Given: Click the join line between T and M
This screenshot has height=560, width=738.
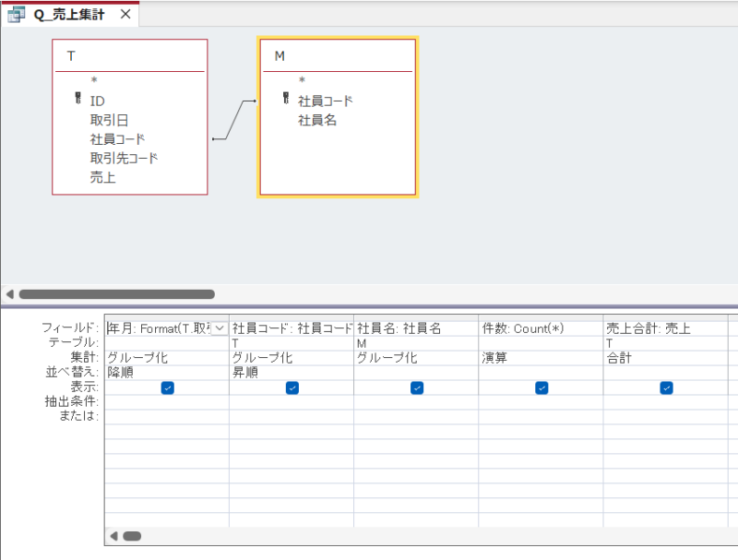Looking at the screenshot, I should pos(233,122).
